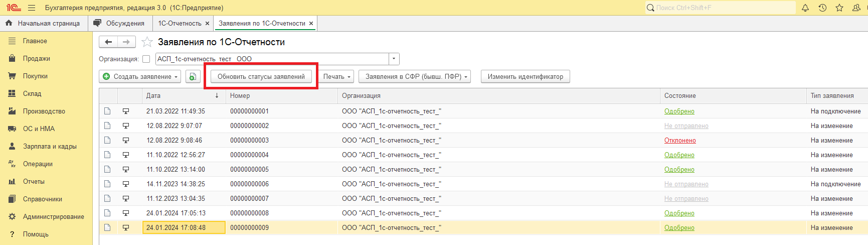Close Заявления по 1С-Отчетности tab
The width and height of the screenshot is (868, 245).
(311, 24)
